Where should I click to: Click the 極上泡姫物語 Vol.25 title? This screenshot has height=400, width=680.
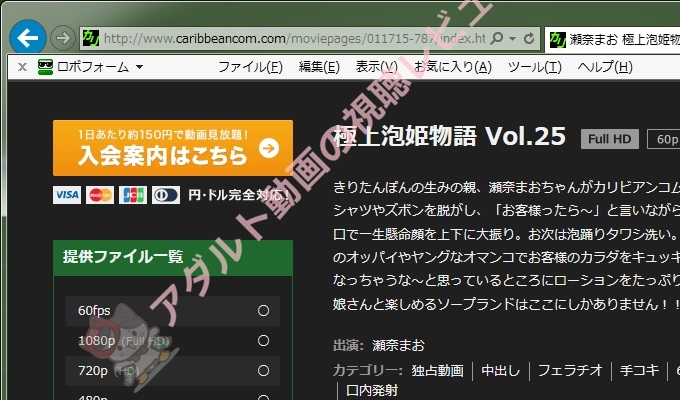tap(450, 137)
